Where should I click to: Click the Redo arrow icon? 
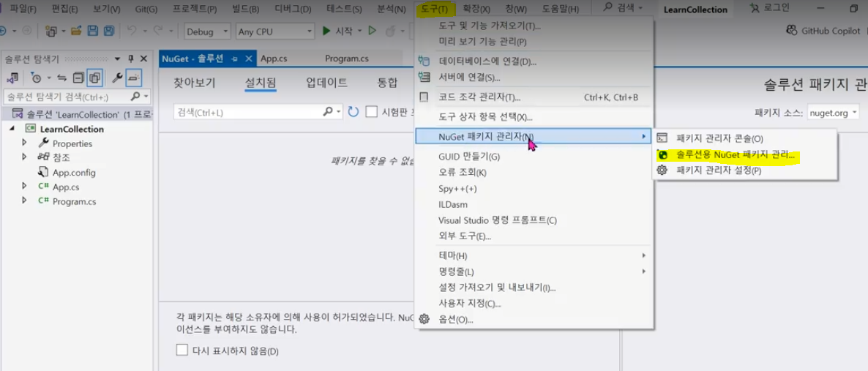click(158, 31)
